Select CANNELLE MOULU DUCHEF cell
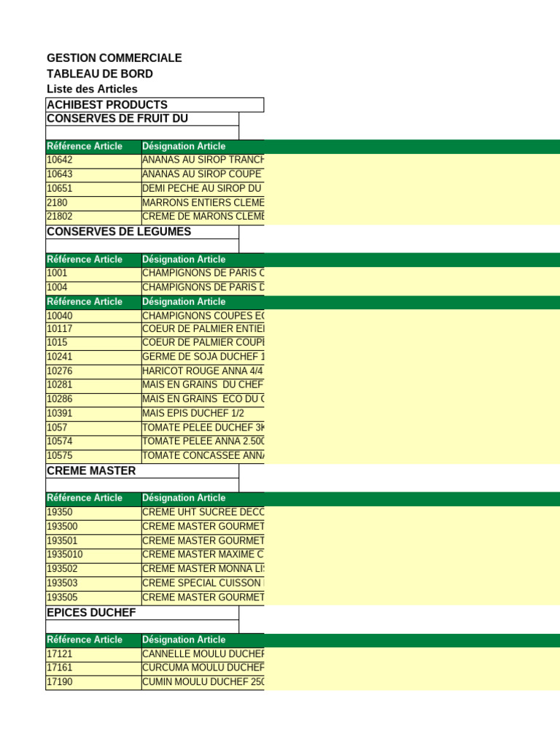The image size is (560, 747). (x=203, y=654)
